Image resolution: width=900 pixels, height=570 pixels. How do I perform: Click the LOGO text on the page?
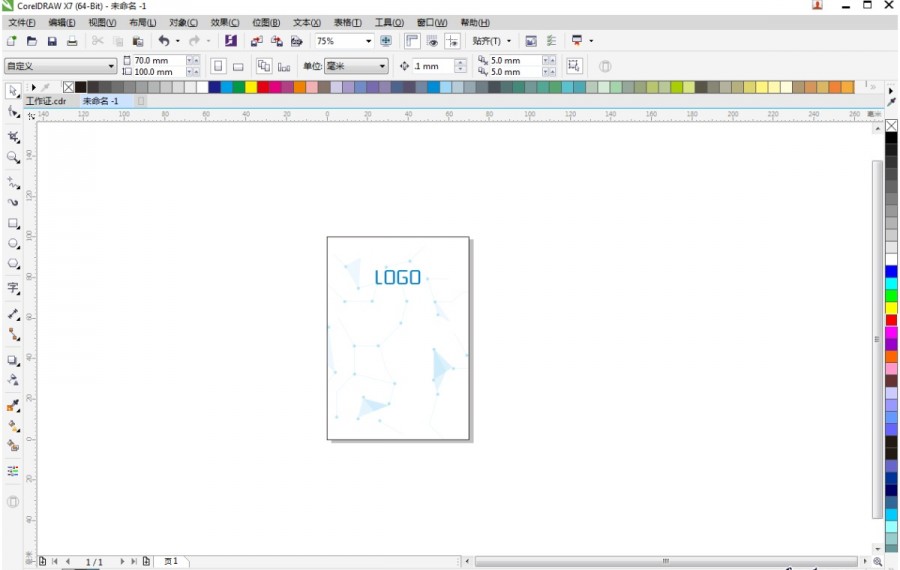click(397, 278)
